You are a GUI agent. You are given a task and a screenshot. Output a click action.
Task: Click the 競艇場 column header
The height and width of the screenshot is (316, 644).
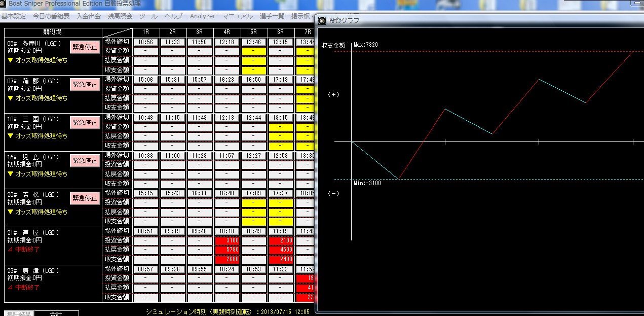pos(53,33)
